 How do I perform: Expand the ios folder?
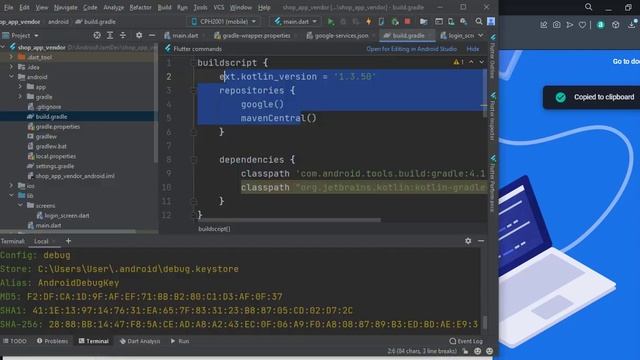11,186
